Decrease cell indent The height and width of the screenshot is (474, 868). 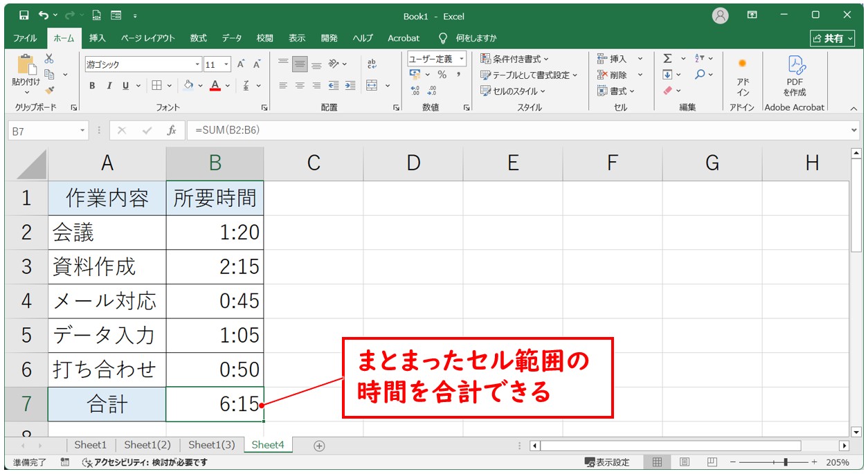point(334,86)
